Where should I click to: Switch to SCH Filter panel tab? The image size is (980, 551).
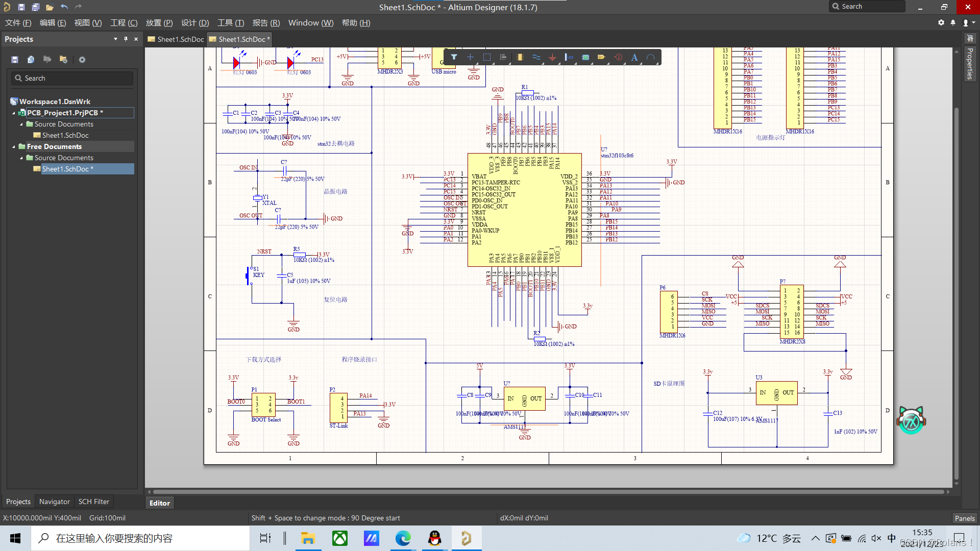[x=93, y=502]
